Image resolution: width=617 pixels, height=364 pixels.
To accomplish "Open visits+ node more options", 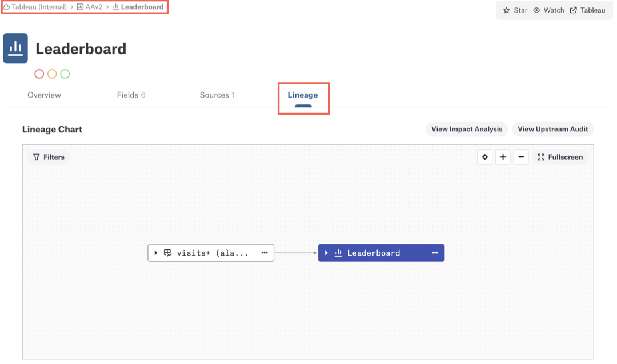I will coord(265,253).
